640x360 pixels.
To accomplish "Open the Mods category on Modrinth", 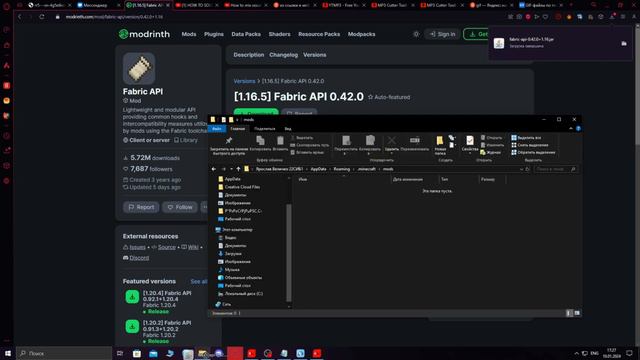I will (x=189, y=34).
